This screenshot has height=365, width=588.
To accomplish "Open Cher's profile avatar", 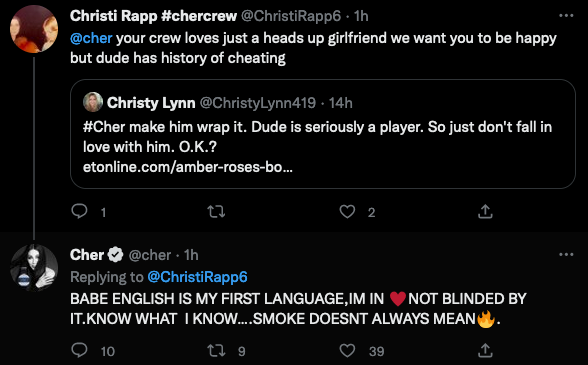I will tap(34, 268).
